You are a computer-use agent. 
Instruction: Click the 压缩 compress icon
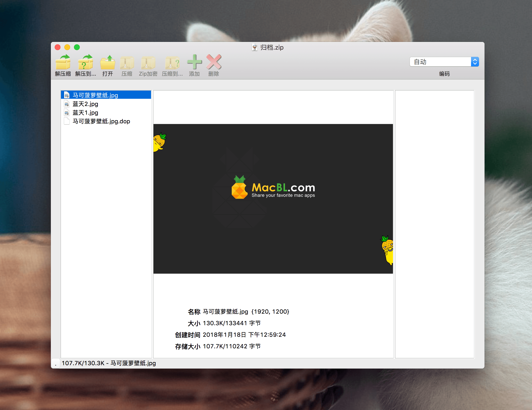127,63
